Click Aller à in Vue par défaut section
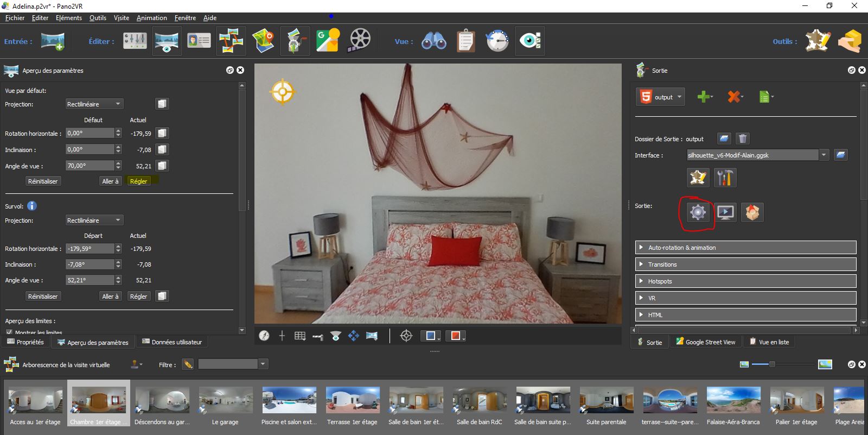Image resolution: width=868 pixels, height=435 pixels. pos(110,181)
